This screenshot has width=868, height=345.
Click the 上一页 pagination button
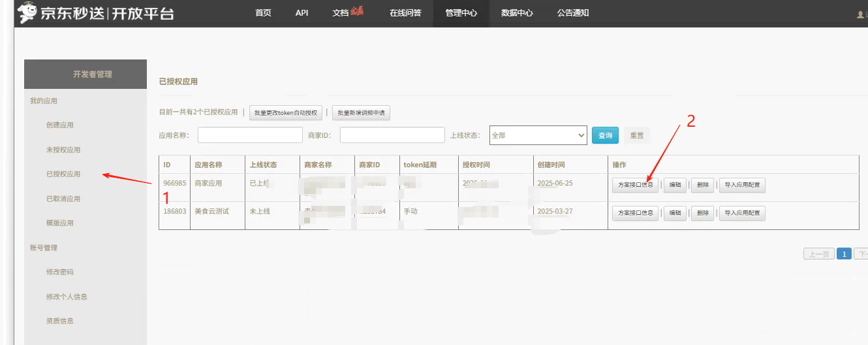point(818,254)
